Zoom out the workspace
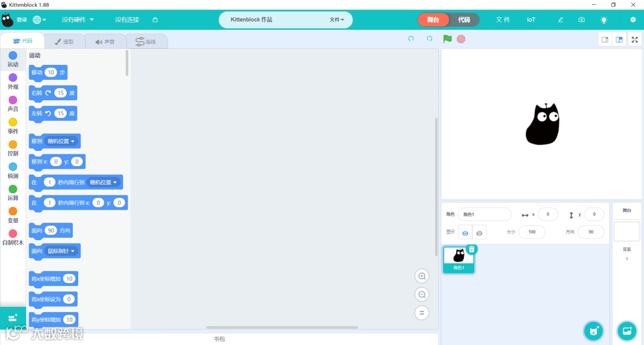This screenshot has width=644, height=345. [x=422, y=294]
